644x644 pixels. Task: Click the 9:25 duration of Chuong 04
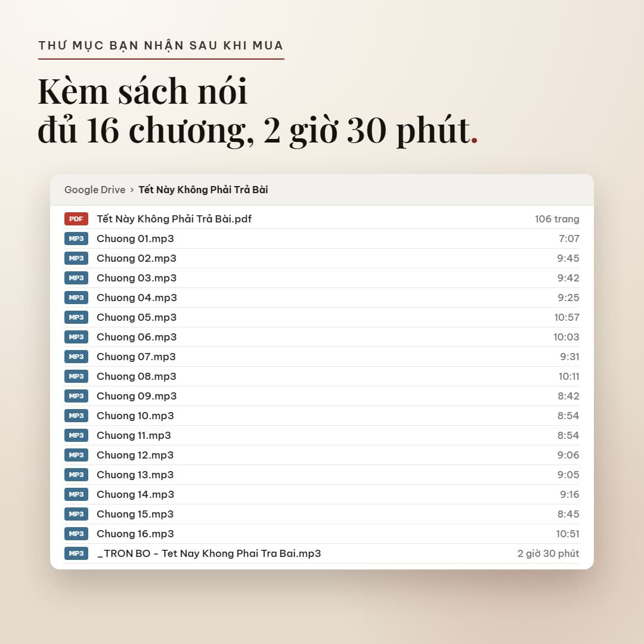[568, 298]
